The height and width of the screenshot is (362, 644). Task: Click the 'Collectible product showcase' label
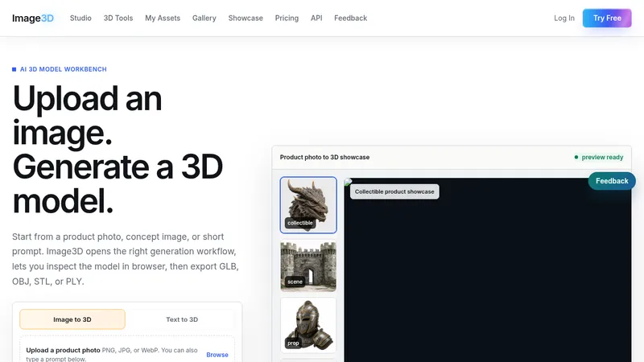coord(394,191)
